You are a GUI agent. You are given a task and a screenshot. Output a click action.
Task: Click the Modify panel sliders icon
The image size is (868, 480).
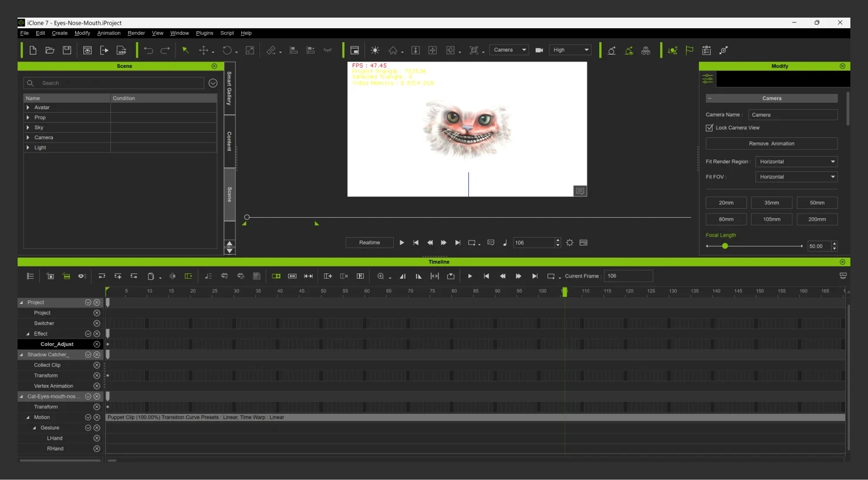point(708,79)
